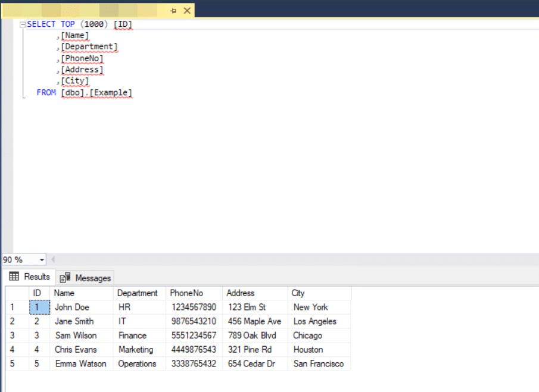Switch to the Results tab
This screenshot has width=539, height=392.
pos(30,277)
